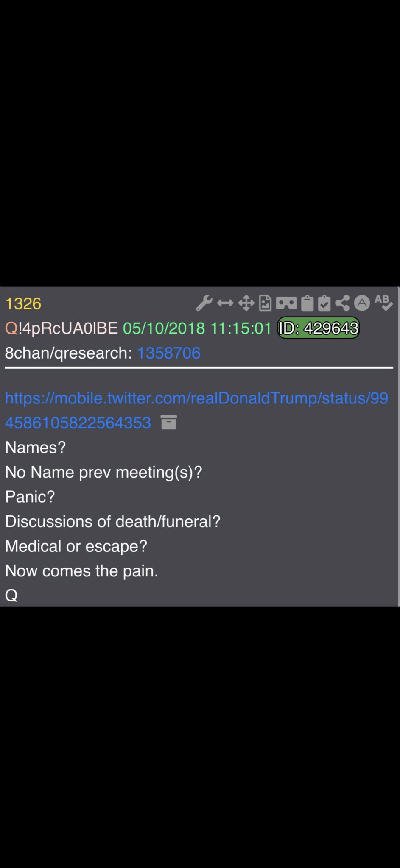Click the AB spellcheck icon
400x868 pixels.
[383, 303]
